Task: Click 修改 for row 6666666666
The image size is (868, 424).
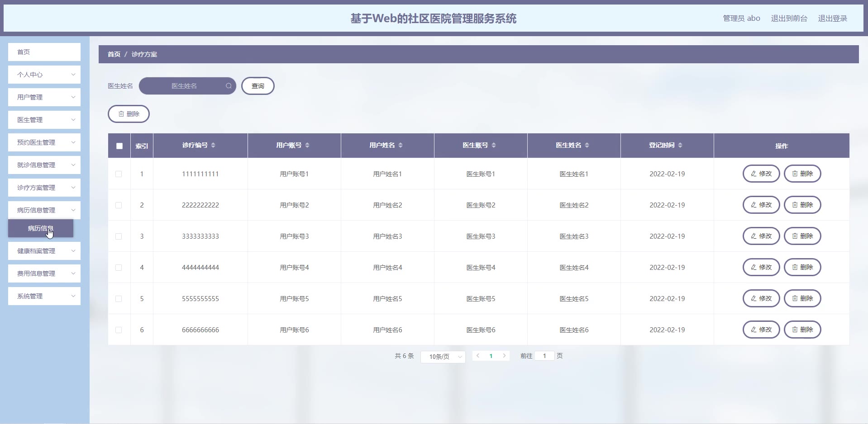Action: [x=761, y=330]
